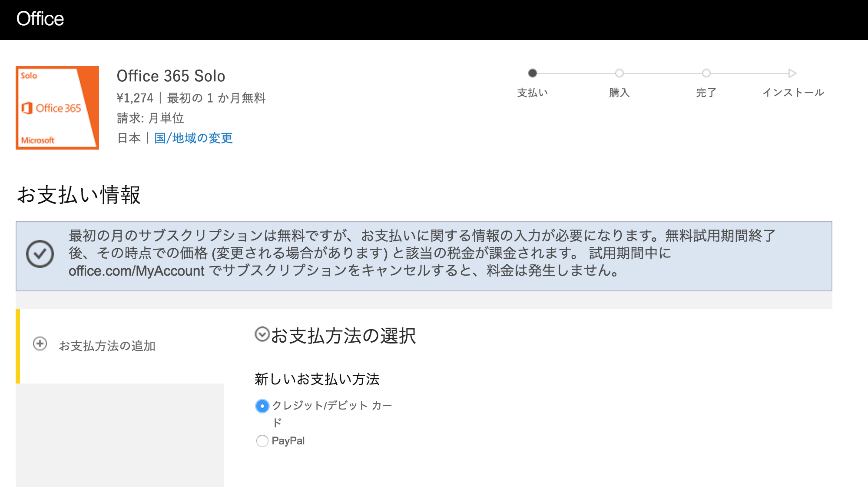This screenshot has width=868, height=487.
Task: Click the 新しいお支払い方法 heading
Action: (x=317, y=379)
